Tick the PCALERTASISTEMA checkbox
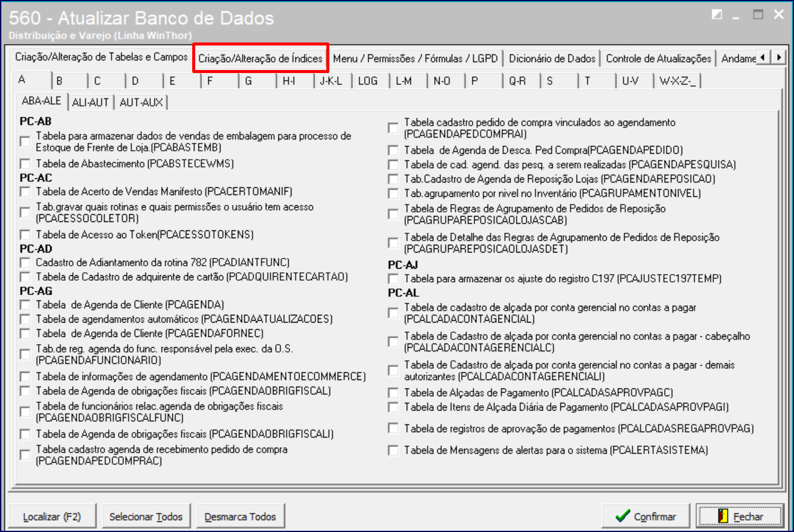 (x=393, y=451)
